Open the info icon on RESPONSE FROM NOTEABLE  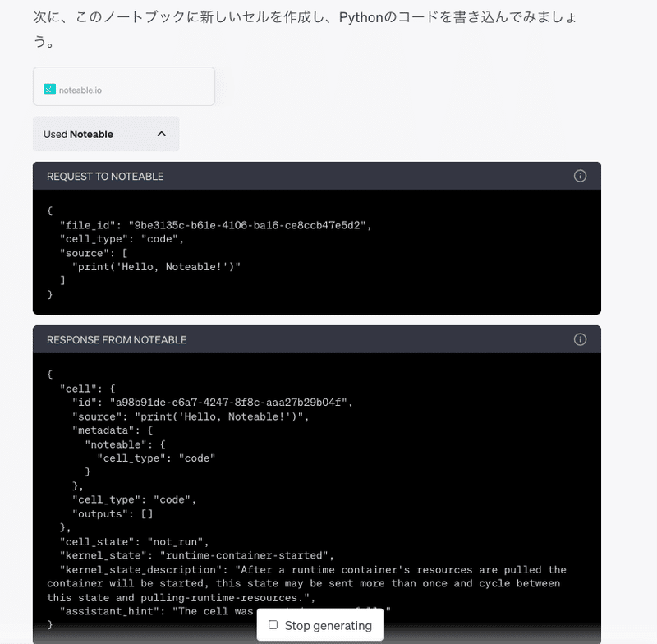(580, 338)
